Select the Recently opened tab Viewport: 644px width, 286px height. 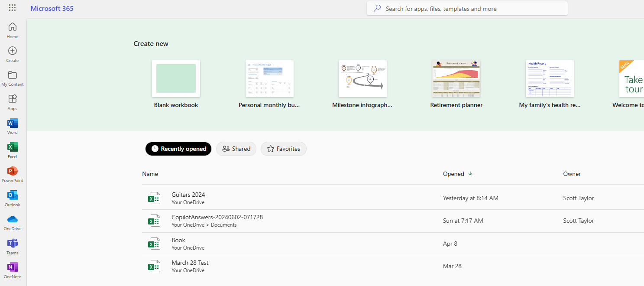[x=178, y=149]
